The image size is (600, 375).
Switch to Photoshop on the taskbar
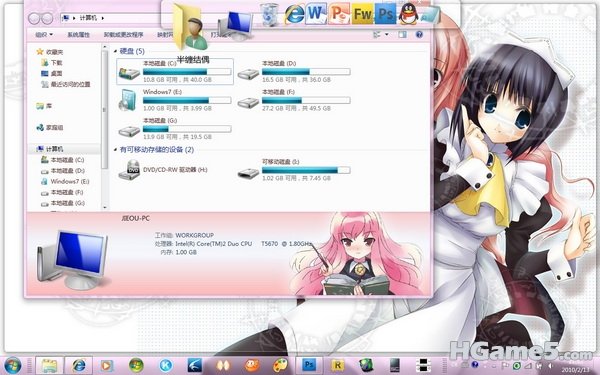tap(309, 365)
